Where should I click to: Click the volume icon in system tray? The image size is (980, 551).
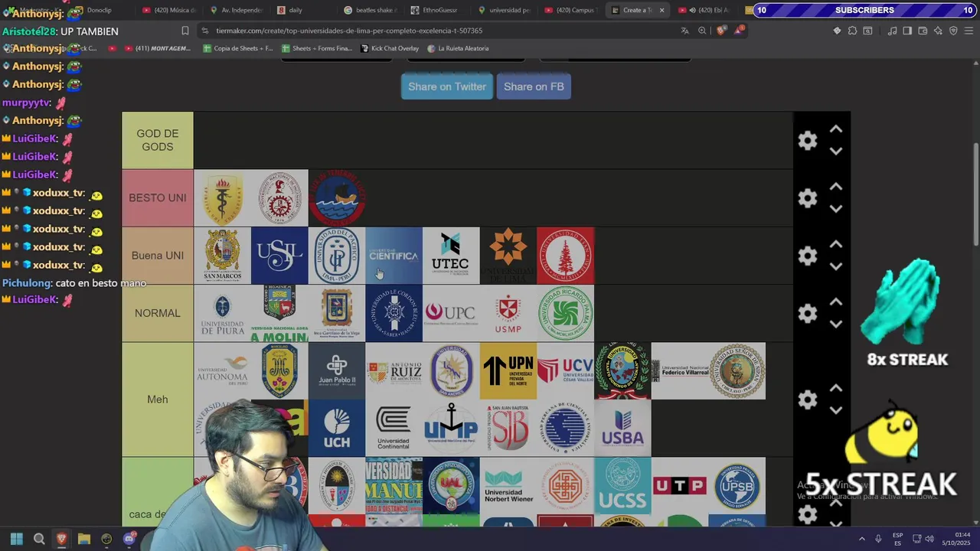pyautogui.click(x=931, y=539)
